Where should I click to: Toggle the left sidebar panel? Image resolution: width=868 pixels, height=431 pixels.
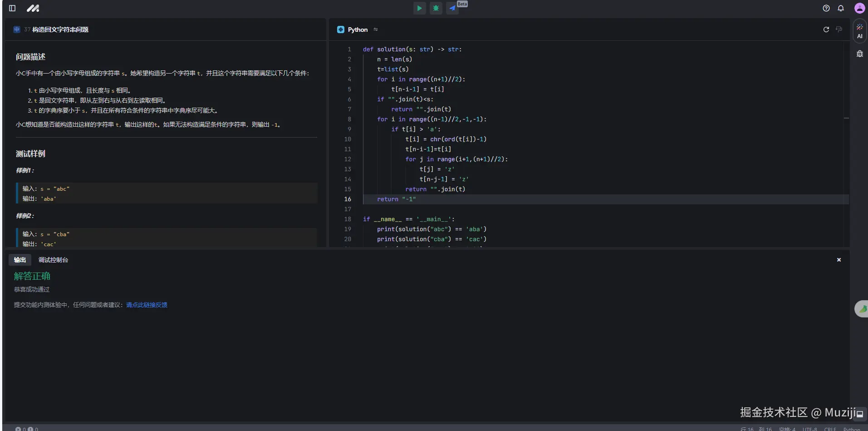click(12, 8)
